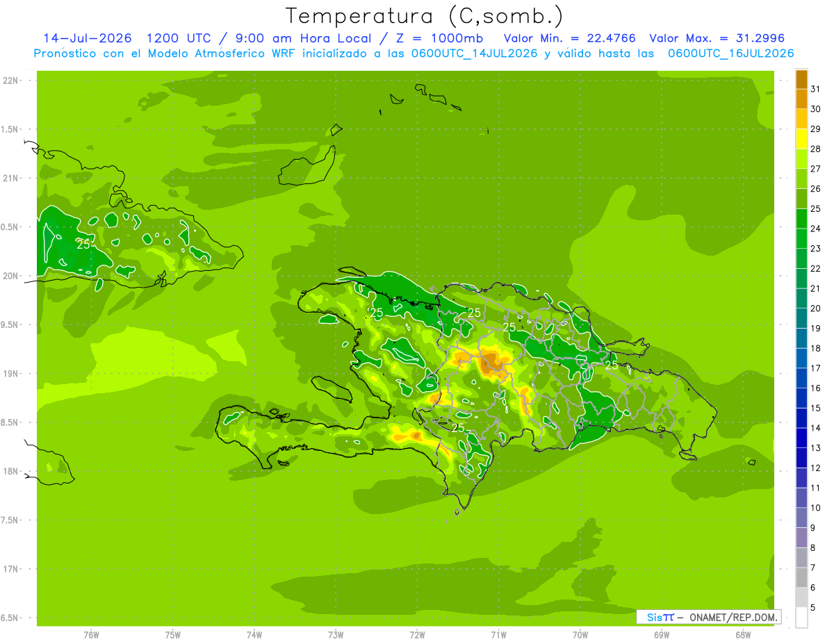Click the teal 20 degree legend swatch
Screen dimensions: 834x644
click(x=801, y=299)
